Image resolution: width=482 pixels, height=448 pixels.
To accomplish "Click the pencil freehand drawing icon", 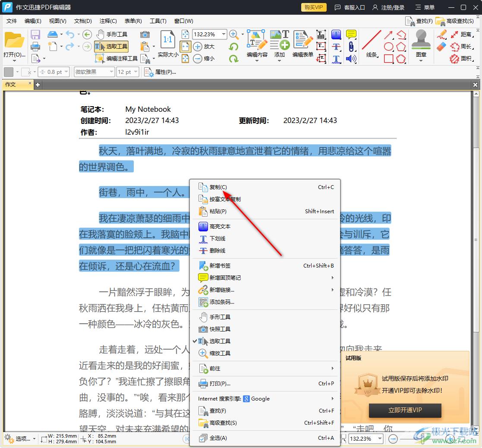I will click(442, 35).
